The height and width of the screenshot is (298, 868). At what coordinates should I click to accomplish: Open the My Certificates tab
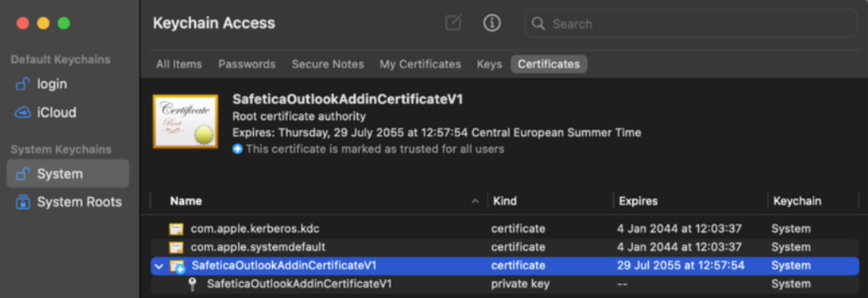click(420, 64)
